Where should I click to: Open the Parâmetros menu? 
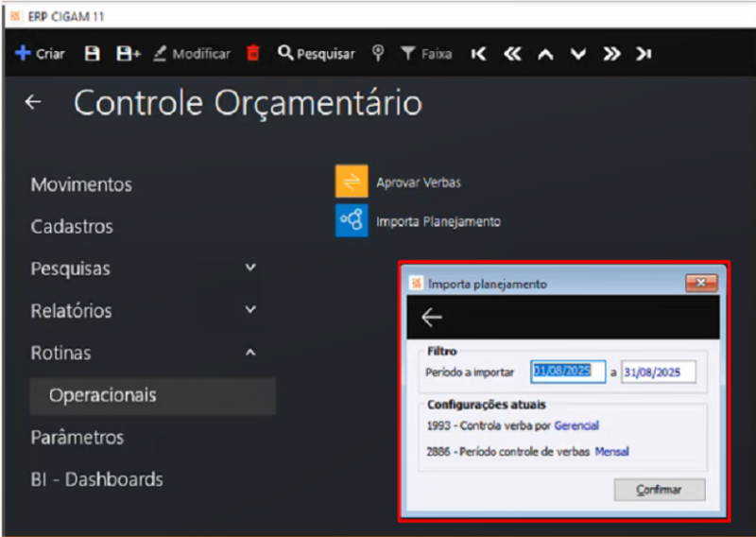pyautogui.click(x=77, y=437)
